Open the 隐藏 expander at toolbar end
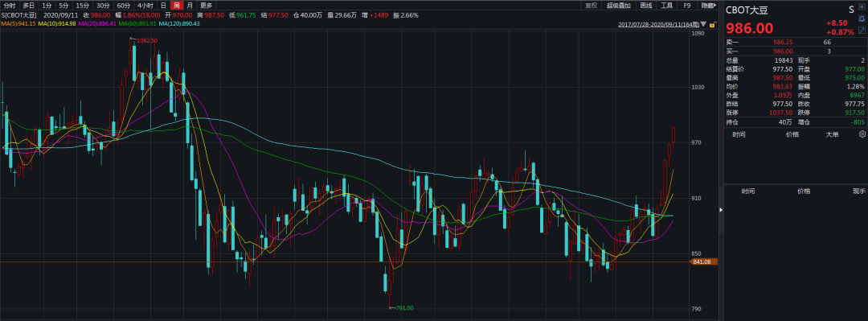This screenshot has height=321, width=868. (708, 5)
